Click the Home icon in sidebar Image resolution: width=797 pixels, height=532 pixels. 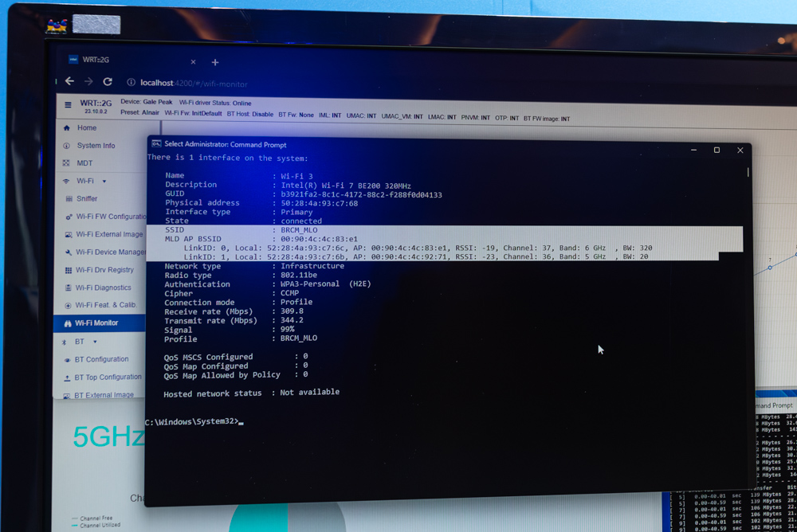pos(67,127)
